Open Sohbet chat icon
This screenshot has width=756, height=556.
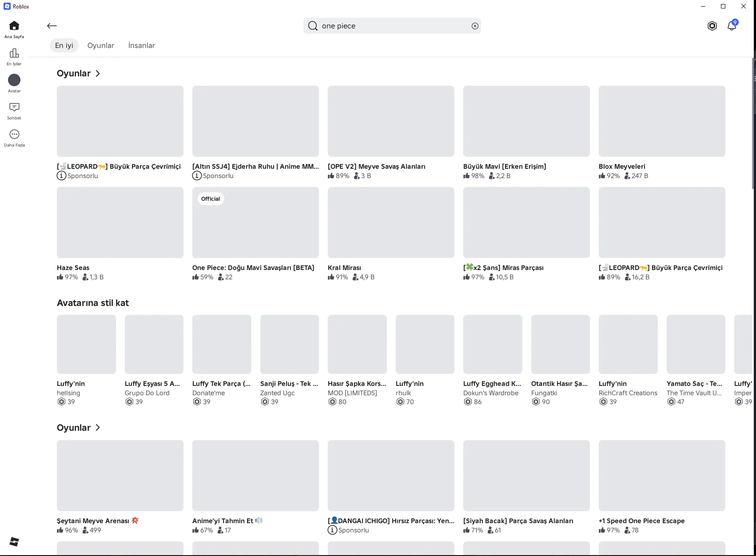tap(14, 107)
